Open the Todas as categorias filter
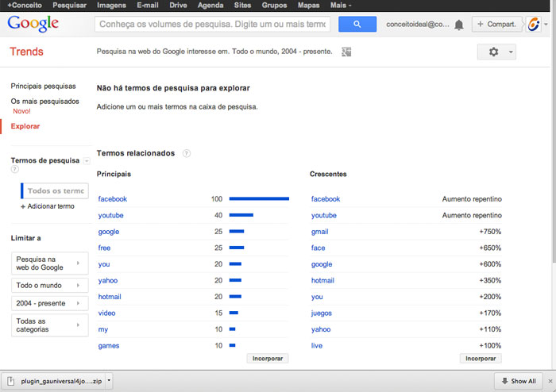This screenshot has width=556, height=392. (x=49, y=325)
